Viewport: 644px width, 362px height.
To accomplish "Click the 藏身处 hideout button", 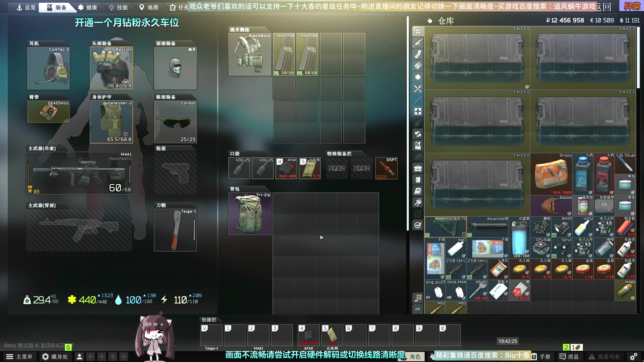I will [55, 356].
